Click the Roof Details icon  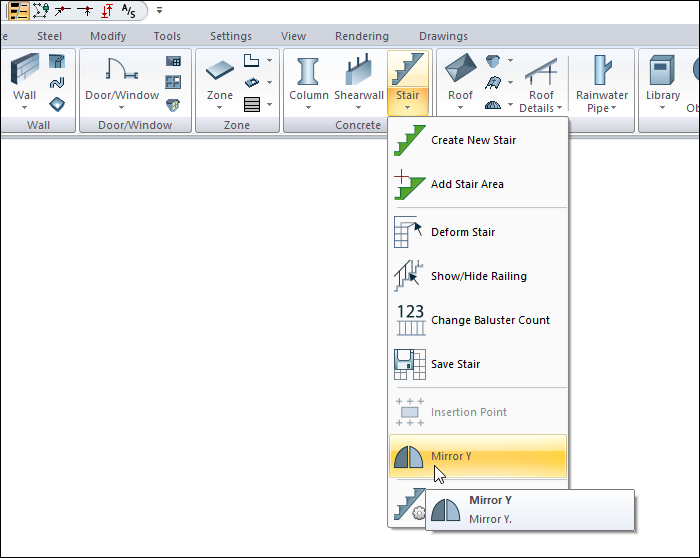pyautogui.click(x=541, y=72)
